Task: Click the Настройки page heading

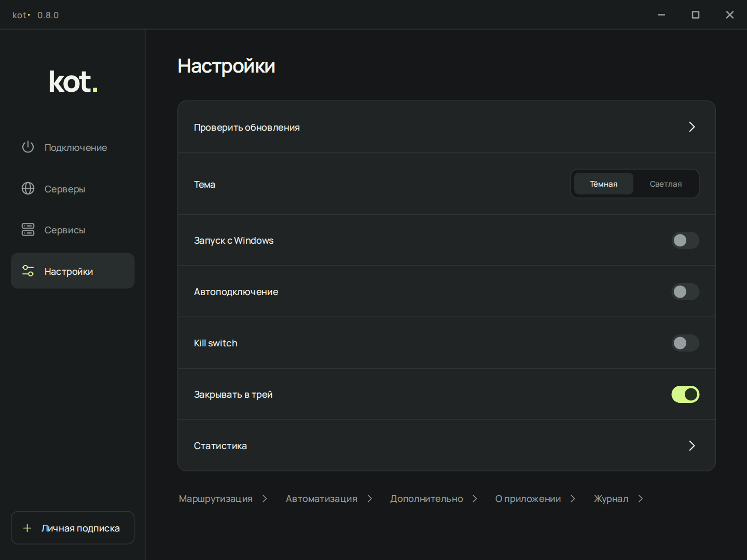Action: point(227,66)
